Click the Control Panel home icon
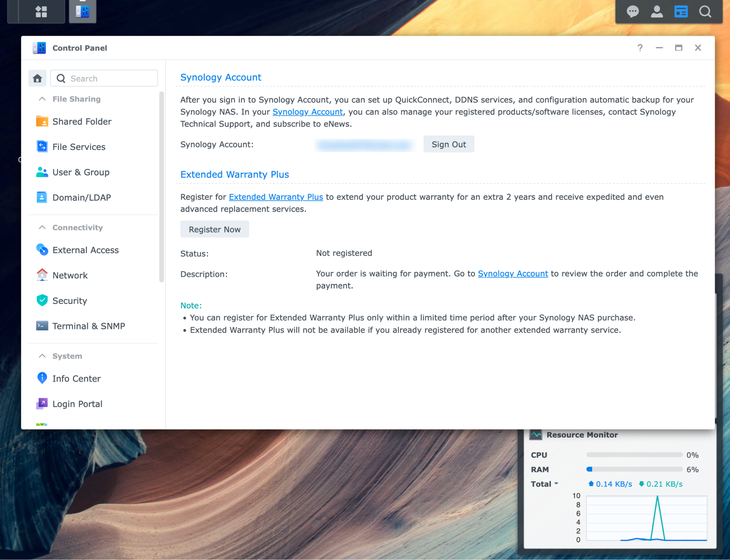Viewport: 730px width, 560px height. [37, 78]
